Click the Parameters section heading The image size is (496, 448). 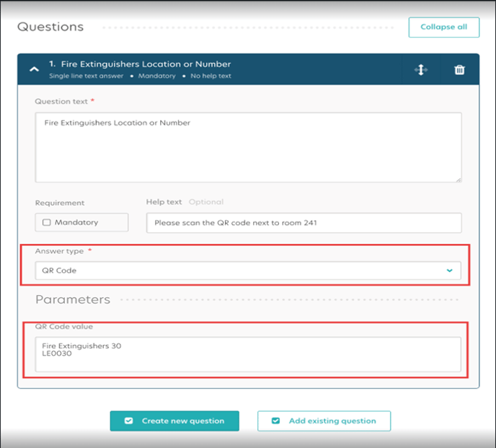tap(73, 299)
